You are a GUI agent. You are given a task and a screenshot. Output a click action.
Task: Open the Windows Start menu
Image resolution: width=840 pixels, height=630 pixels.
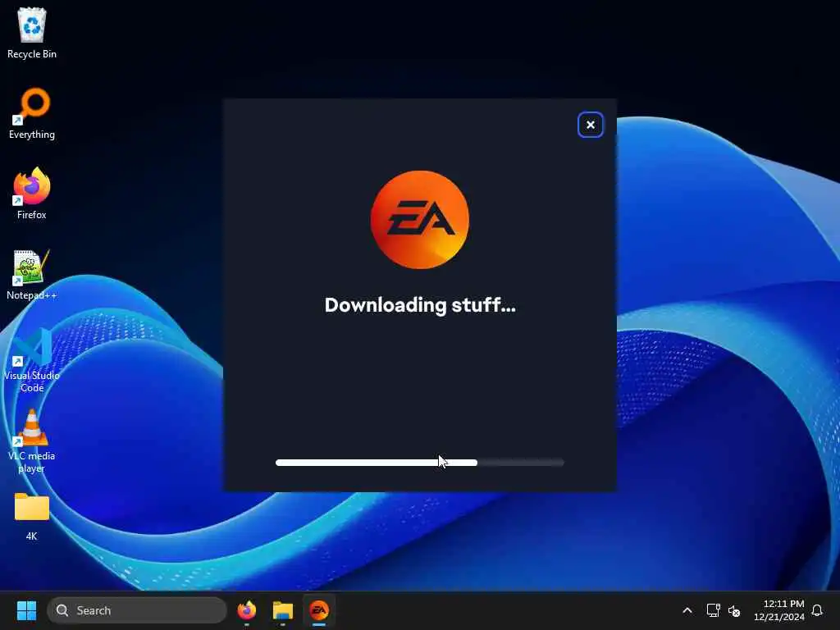[x=26, y=610]
